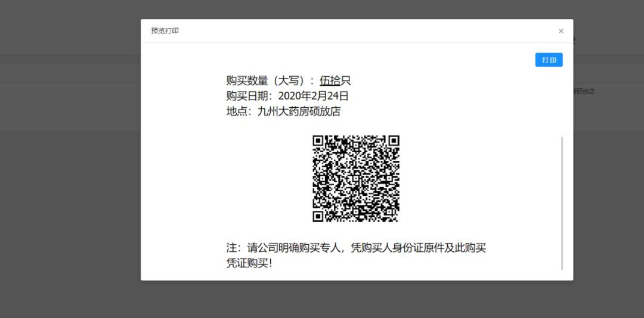Image resolution: width=644 pixels, height=318 pixels.
Task: Select the underlined 伍拾 quantity text
Action: [330, 81]
